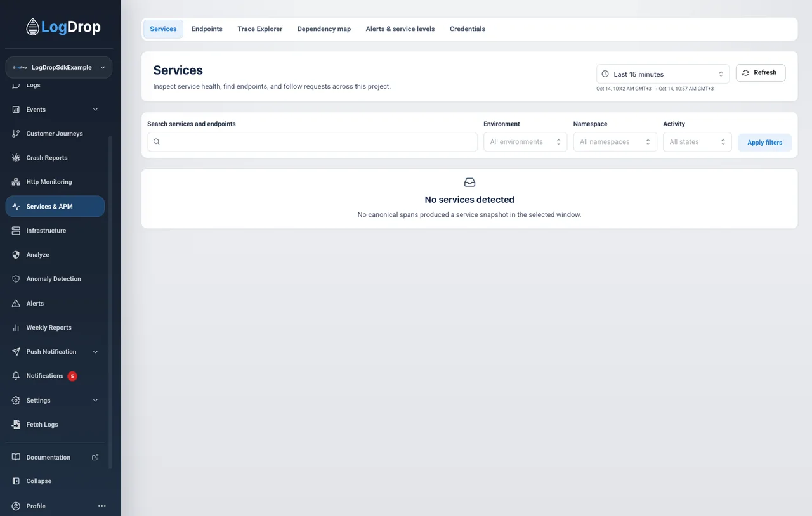Click the Infrastructure server icon
This screenshot has width=812, height=516.
(16, 231)
